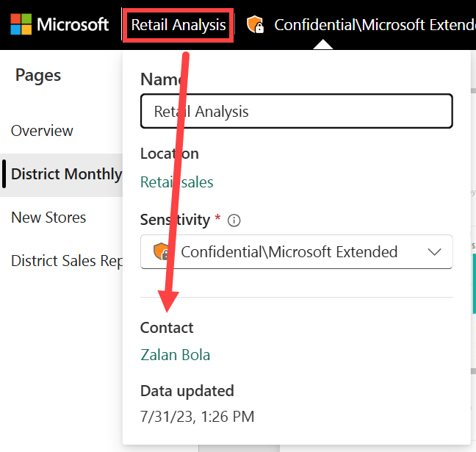Go to the District Sales Rep page
This screenshot has width=476, height=452.
(66, 261)
